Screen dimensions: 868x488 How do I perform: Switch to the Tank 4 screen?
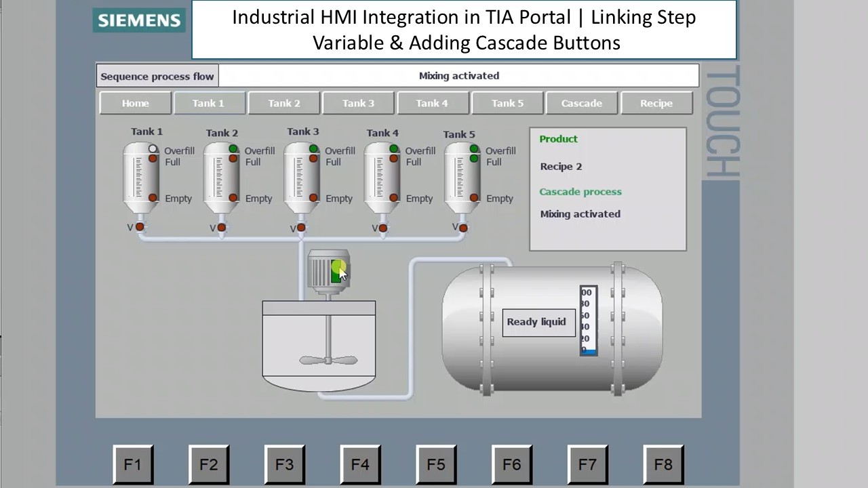click(x=432, y=103)
